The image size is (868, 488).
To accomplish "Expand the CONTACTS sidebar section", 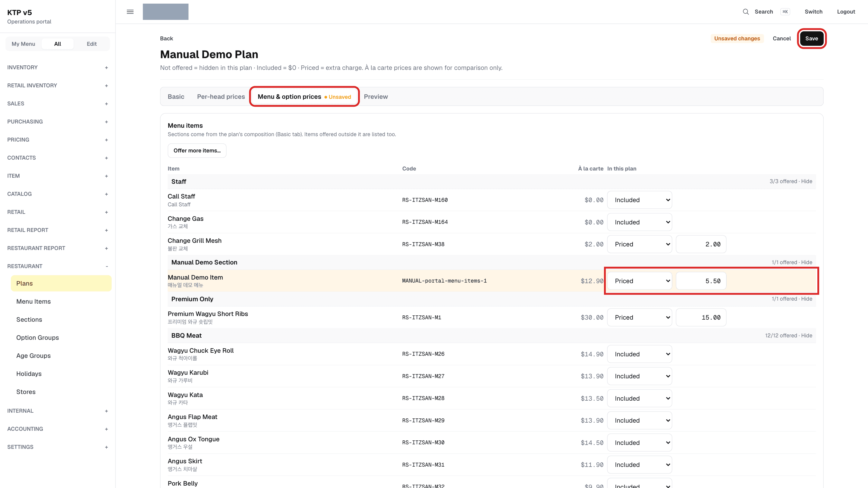I will pos(58,158).
